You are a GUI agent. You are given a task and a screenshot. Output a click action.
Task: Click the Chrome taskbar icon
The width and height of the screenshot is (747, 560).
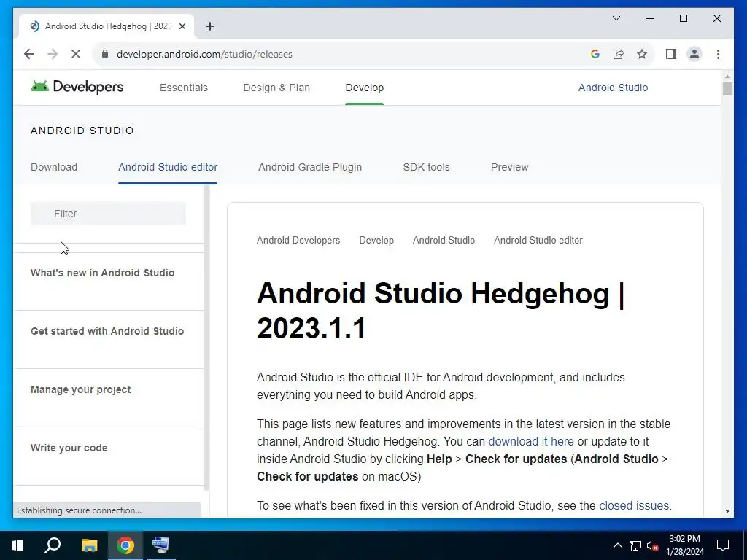pyautogui.click(x=125, y=545)
